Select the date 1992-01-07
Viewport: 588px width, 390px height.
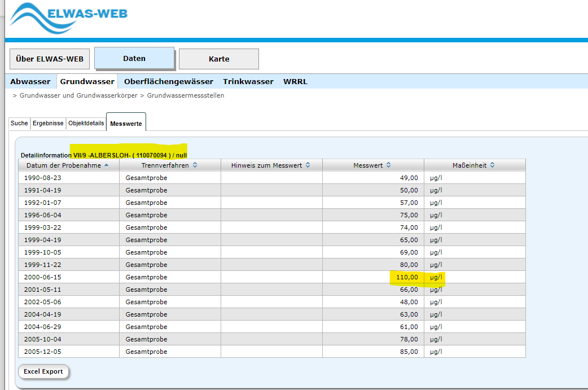(x=43, y=203)
